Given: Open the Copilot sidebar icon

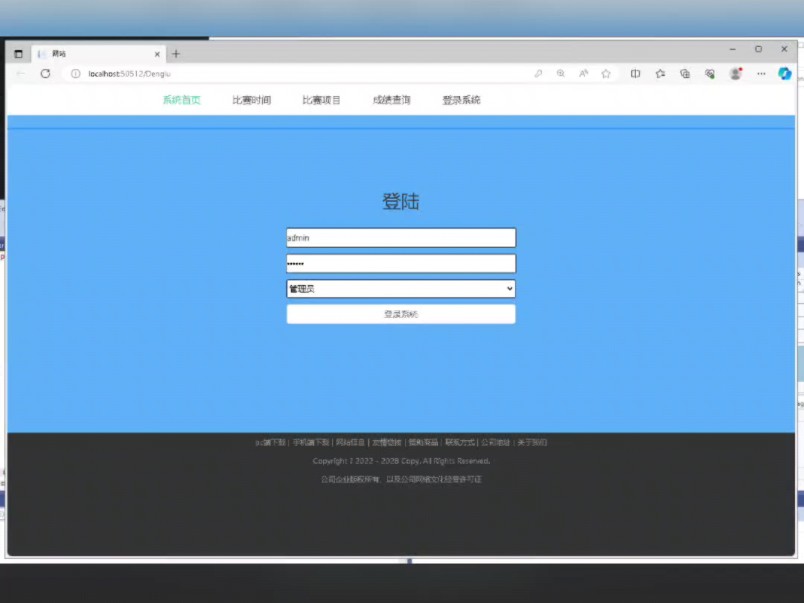Looking at the screenshot, I should pyautogui.click(x=785, y=74).
